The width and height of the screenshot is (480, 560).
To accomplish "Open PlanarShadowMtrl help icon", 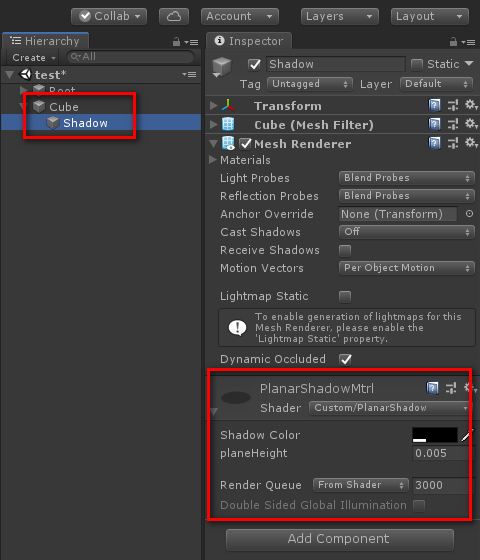I will pos(432,388).
